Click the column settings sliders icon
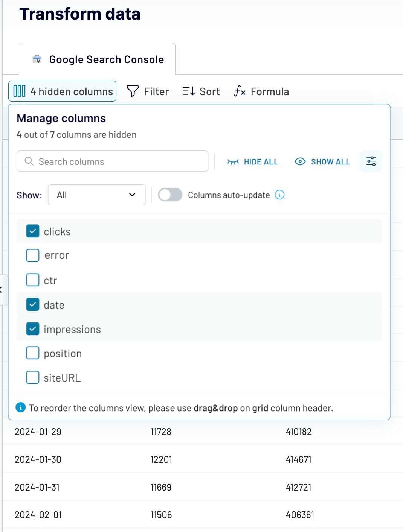The width and height of the screenshot is (403, 532). 371,161
